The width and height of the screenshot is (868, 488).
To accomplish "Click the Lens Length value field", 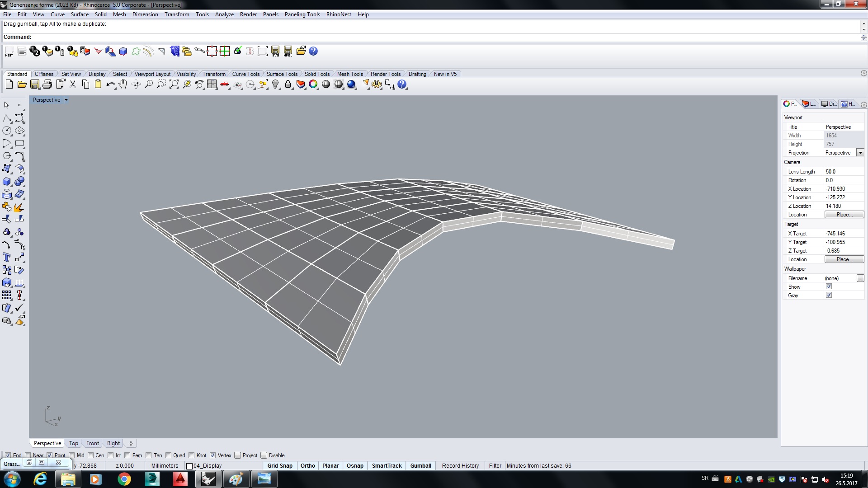I will (844, 172).
